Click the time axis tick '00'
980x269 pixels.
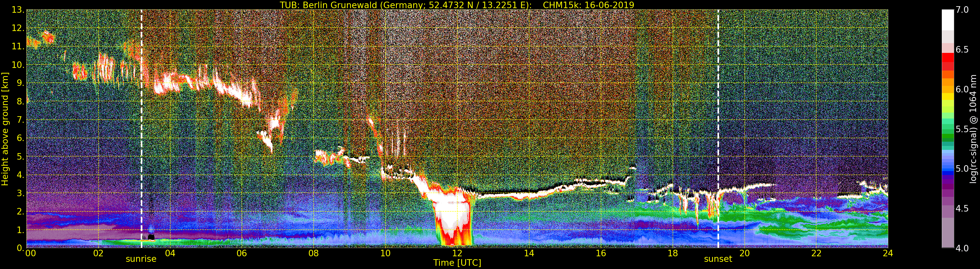[30, 253]
